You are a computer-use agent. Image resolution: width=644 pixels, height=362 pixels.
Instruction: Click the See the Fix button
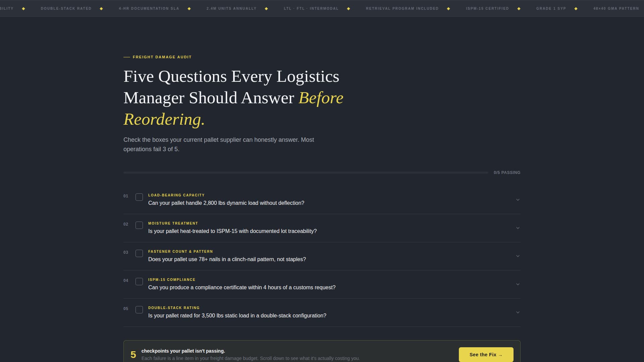pos(486,354)
